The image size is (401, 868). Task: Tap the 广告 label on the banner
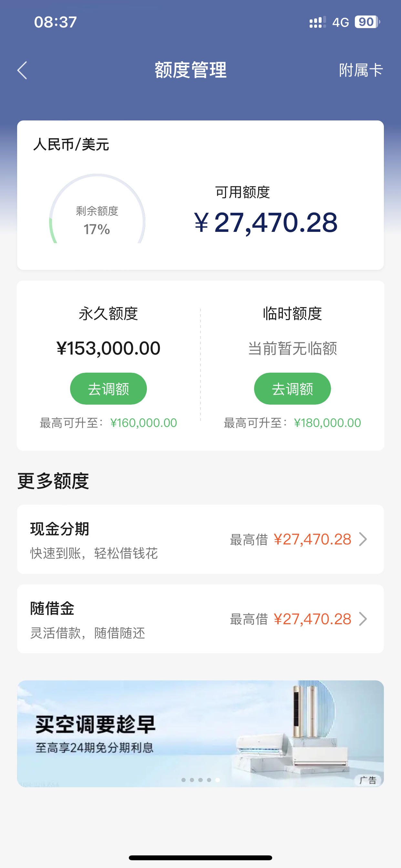(368, 780)
